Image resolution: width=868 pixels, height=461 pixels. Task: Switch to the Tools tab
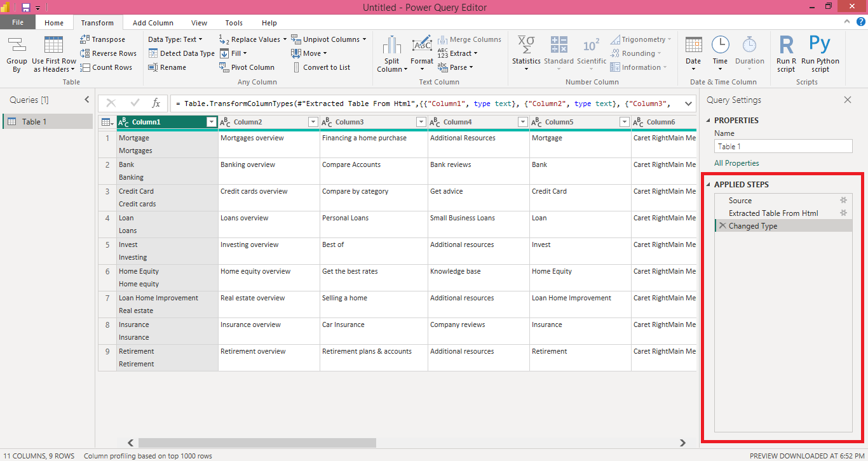(x=234, y=23)
